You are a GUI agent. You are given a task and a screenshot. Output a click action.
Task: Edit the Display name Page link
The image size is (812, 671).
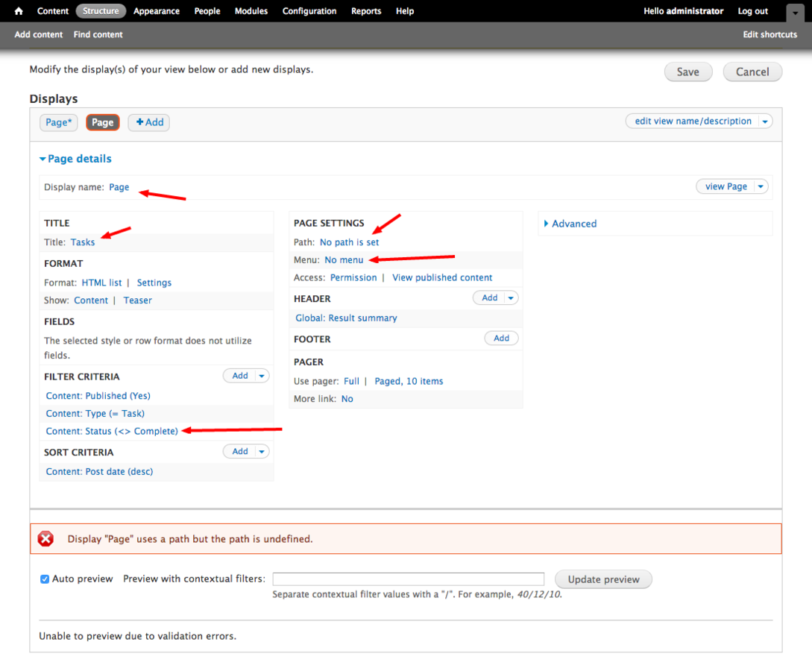[119, 187]
